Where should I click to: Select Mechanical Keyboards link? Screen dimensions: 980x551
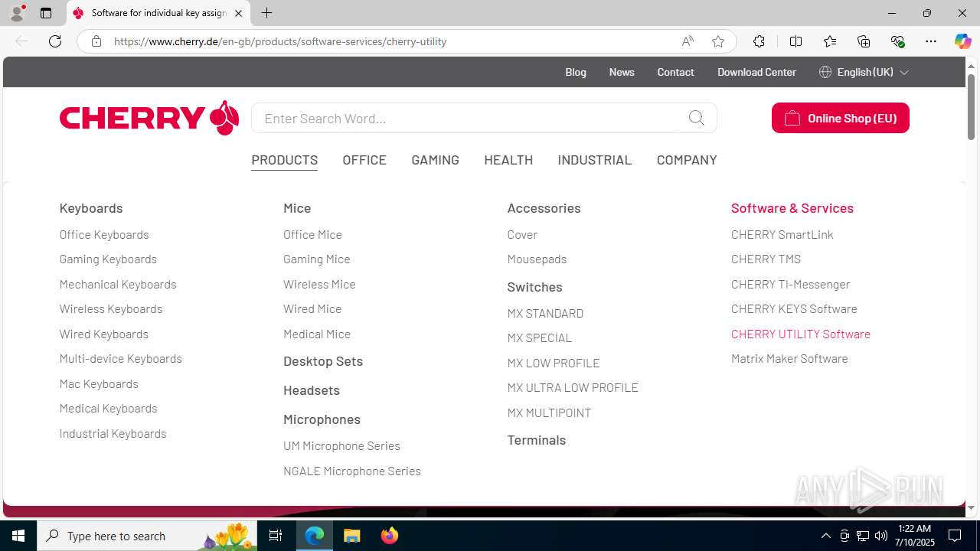[118, 284]
